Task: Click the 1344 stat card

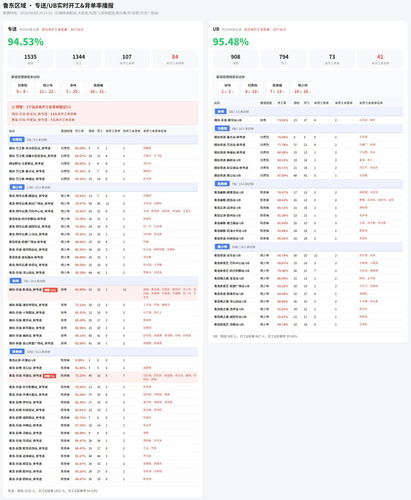Action: [x=79, y=59]
